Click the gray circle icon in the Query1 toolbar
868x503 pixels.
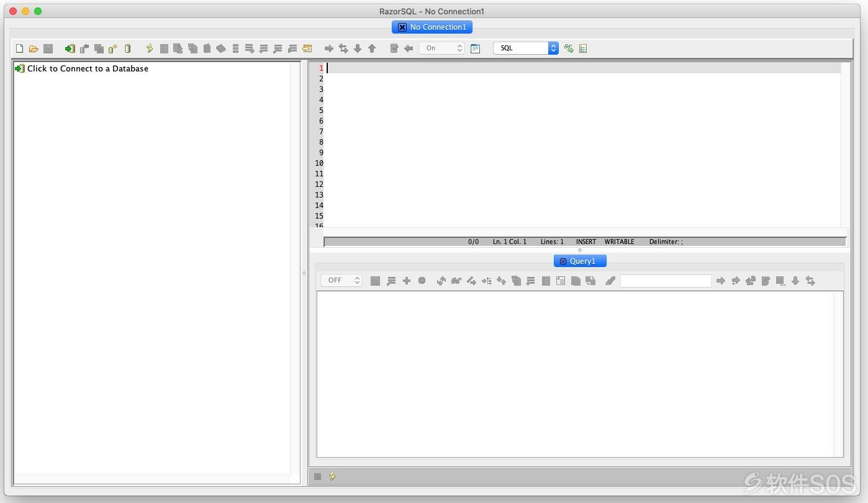pos(422,281)
